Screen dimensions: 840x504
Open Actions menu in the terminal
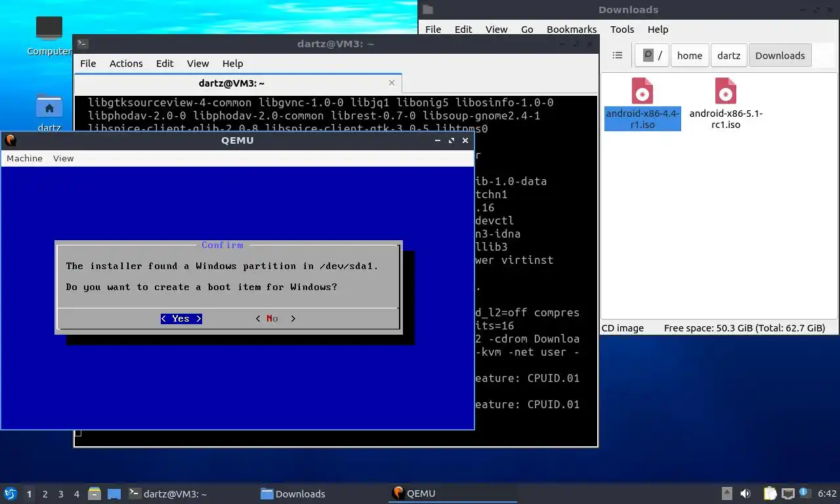pos(126,64)
